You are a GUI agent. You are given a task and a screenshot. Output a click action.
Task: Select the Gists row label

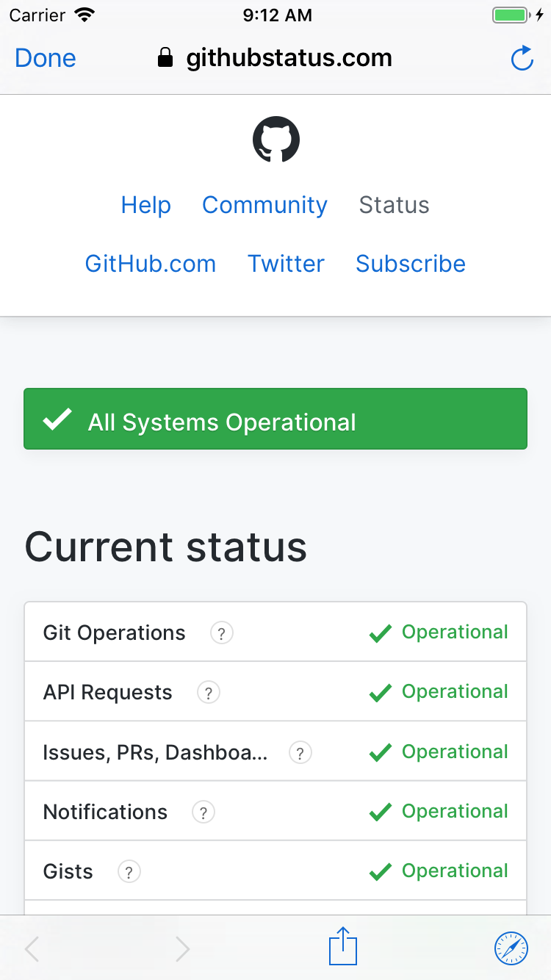(68, 871)
